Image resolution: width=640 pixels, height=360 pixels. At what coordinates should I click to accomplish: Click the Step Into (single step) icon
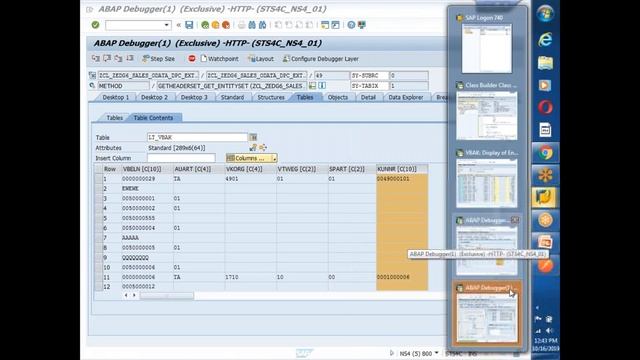[x=96, y=58]
